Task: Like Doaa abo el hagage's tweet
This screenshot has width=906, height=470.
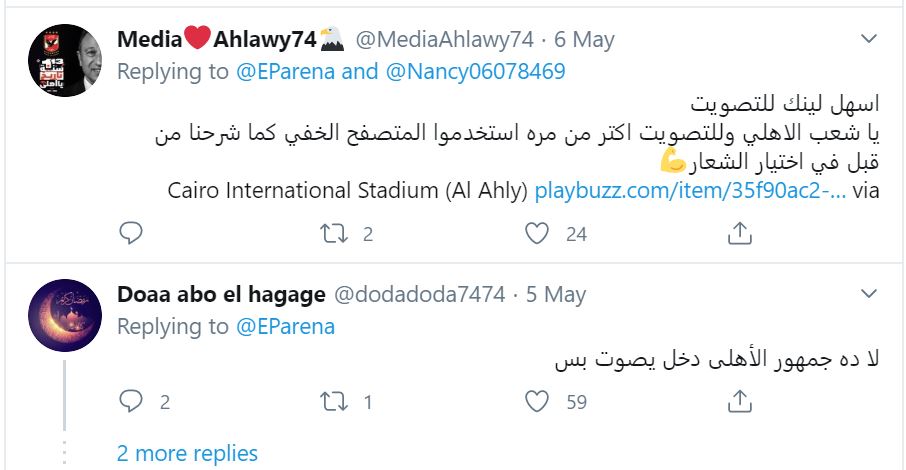Action: click(538, 402)
